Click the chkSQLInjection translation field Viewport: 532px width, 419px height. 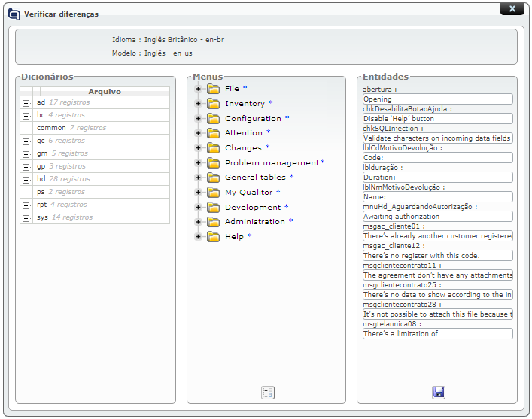438,138
